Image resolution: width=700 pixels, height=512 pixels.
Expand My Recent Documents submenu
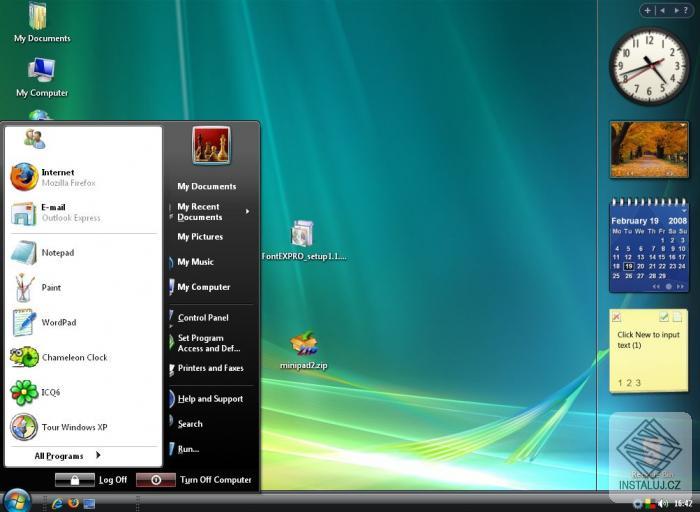(x=211, y=212)
